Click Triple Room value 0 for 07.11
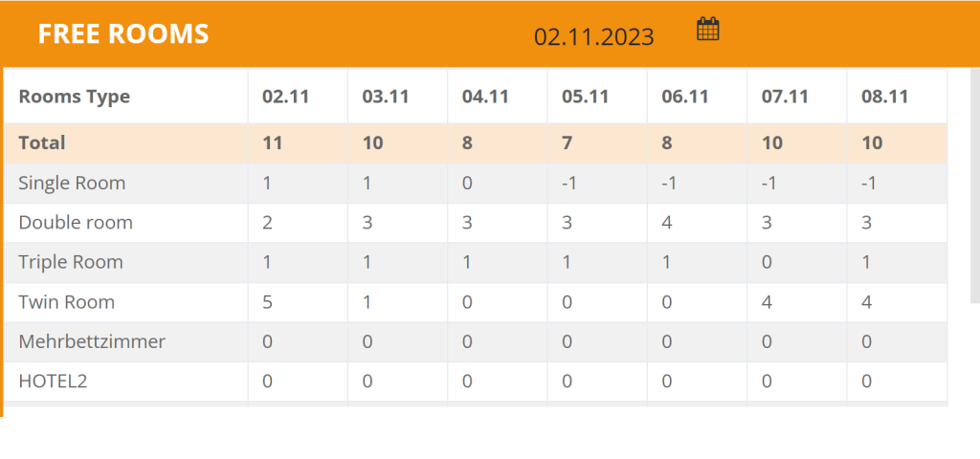The height and width of the screenshot is (459, 980). coord(767,262)
